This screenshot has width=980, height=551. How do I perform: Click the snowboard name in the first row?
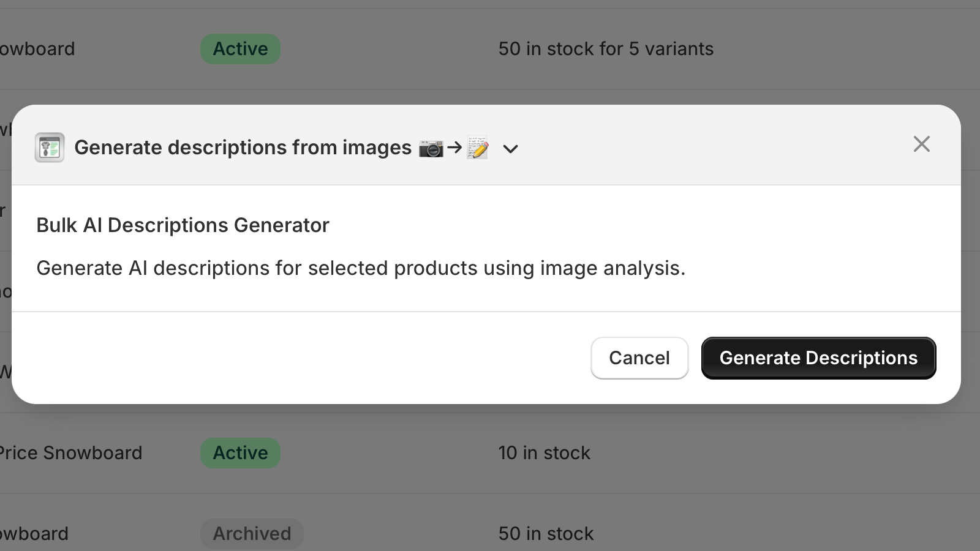(x=38, y=49)
